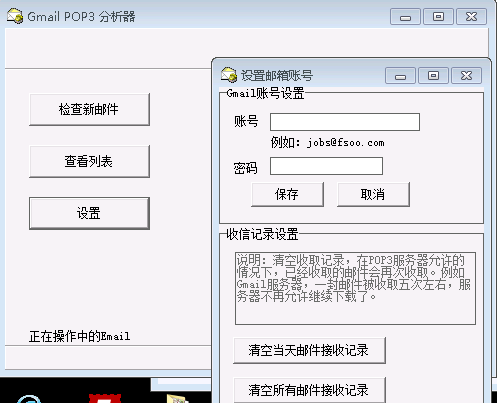The image size is (497, 403).
Task: Close the Gmail POP3 分析器 main window
Action: coord(471,17)
